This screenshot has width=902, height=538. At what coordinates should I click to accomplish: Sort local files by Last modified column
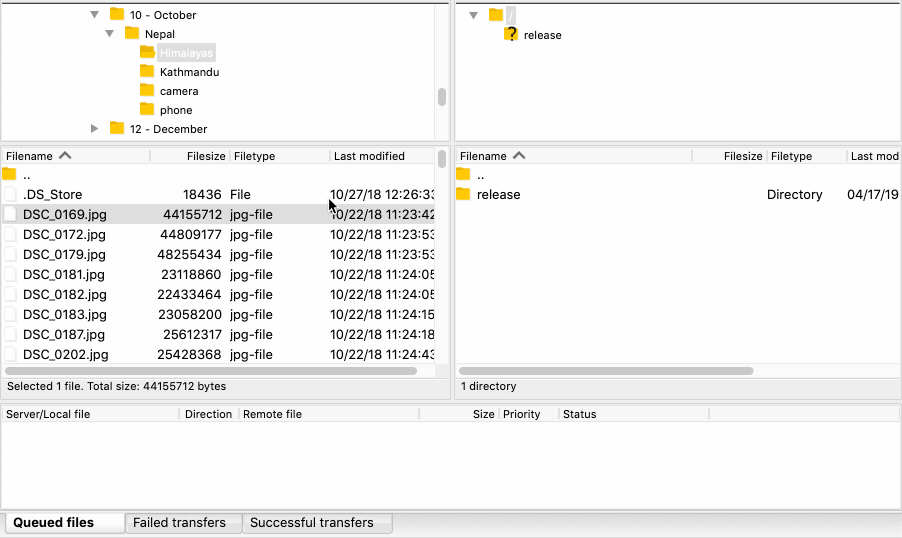tap(383, 156)
